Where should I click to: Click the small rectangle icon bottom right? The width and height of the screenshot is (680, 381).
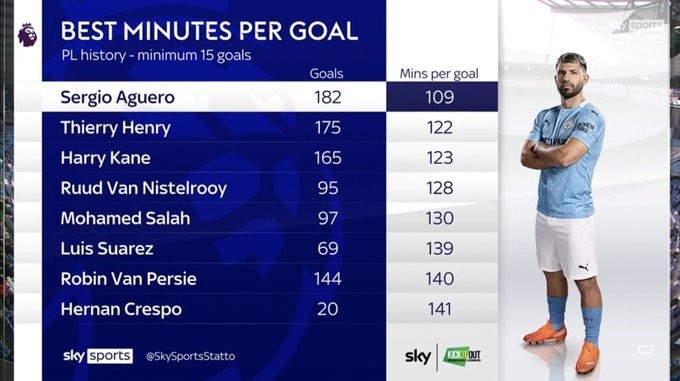[645, 349]
